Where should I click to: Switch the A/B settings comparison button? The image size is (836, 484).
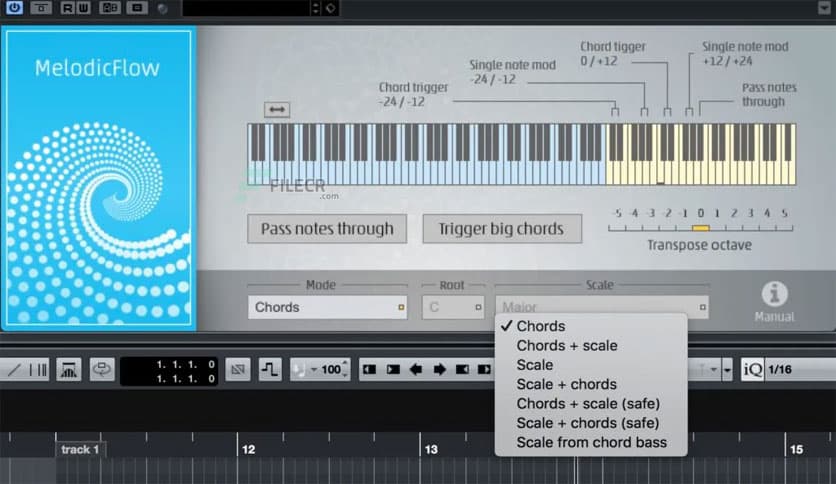(x=110, y=7)
